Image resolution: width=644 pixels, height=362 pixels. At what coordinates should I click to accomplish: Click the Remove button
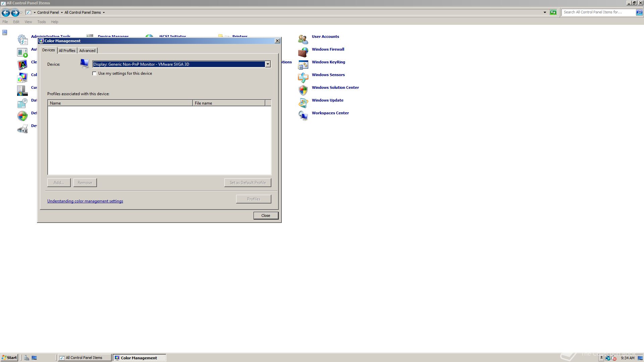[85, 183]
